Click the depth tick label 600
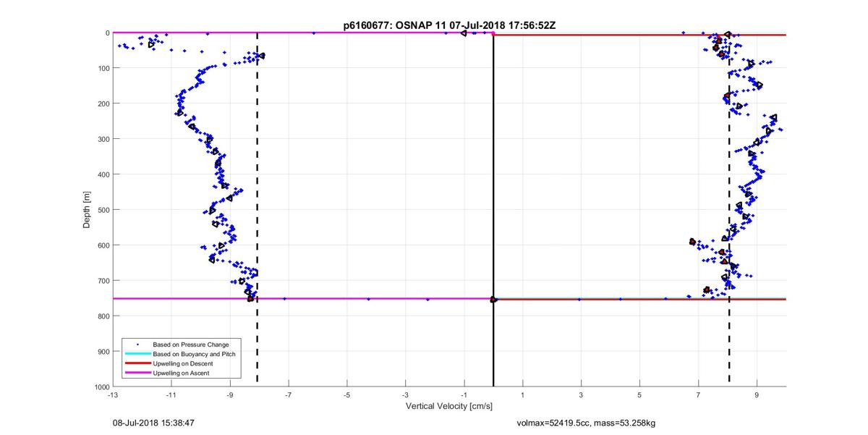Image resolution: width=868 pixels, height=435 pixels. click(103, 245)
